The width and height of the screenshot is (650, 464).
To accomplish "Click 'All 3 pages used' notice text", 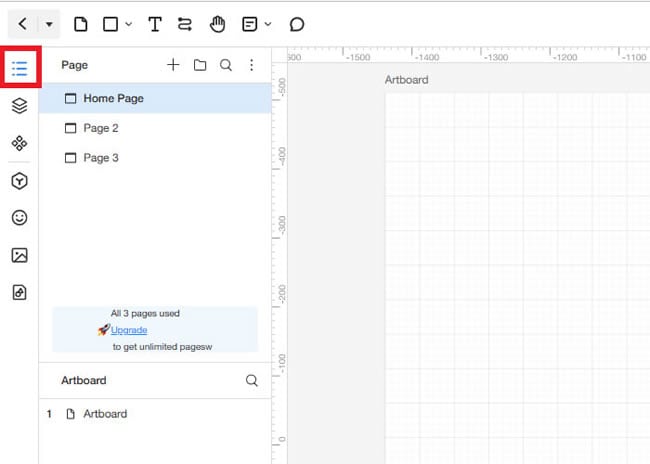I will pos(145,313).
